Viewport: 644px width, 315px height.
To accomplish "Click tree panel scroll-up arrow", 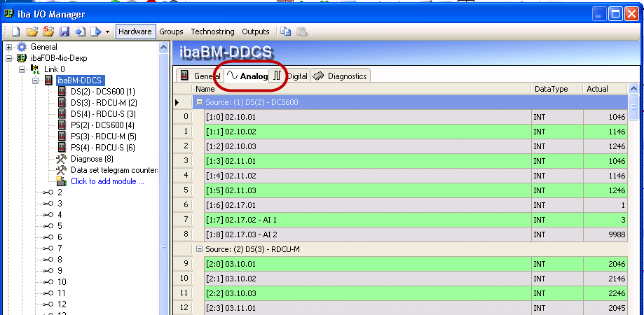I will pyautogui.click(x=163, y=48).
